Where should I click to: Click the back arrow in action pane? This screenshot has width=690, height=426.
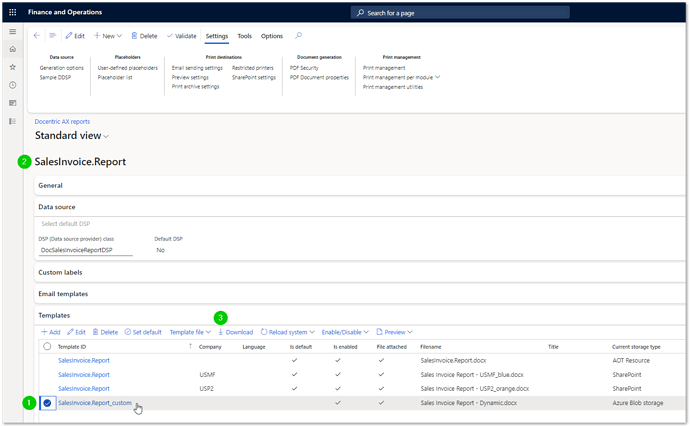[37, 36]
